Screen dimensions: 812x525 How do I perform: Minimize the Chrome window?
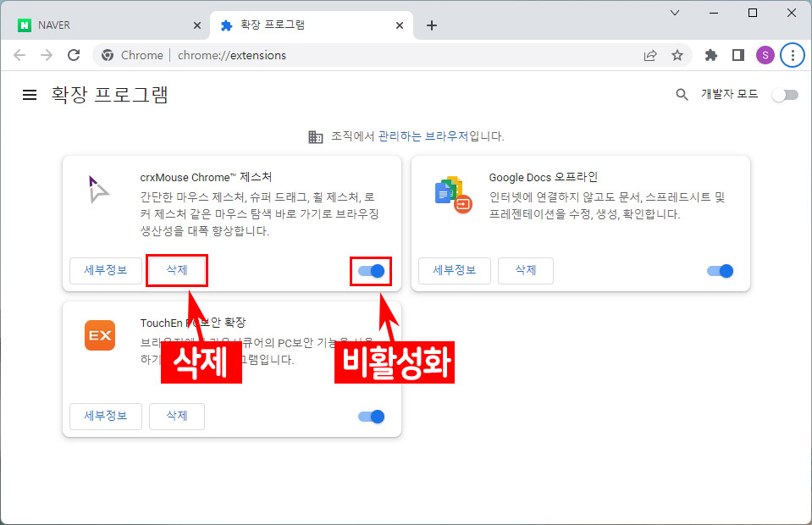[714, 13]
